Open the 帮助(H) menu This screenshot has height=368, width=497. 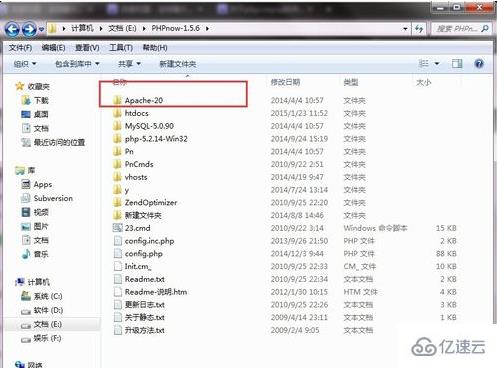(x=155, y=48)
